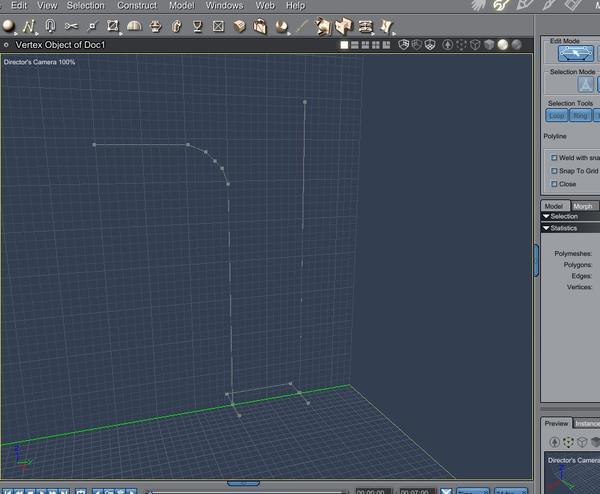Enable the Snap To Grid checkbox
This screenshot has height=494, width=600.
554,171
